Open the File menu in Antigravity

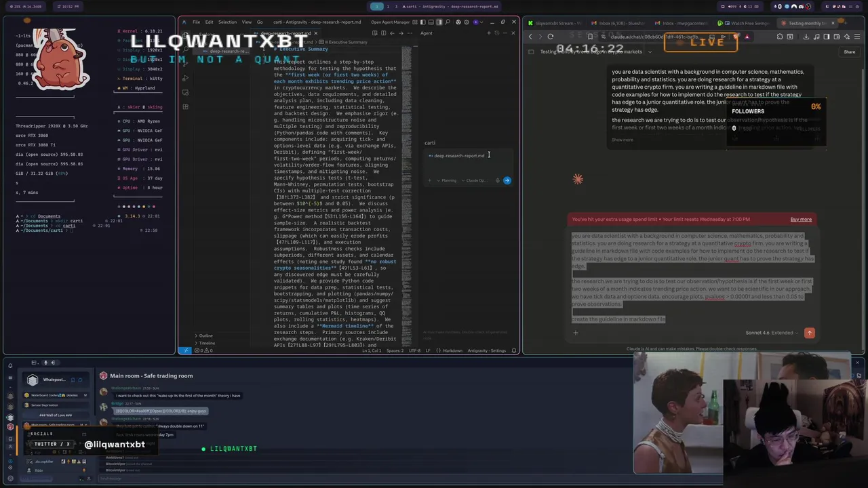coord(196,22)
